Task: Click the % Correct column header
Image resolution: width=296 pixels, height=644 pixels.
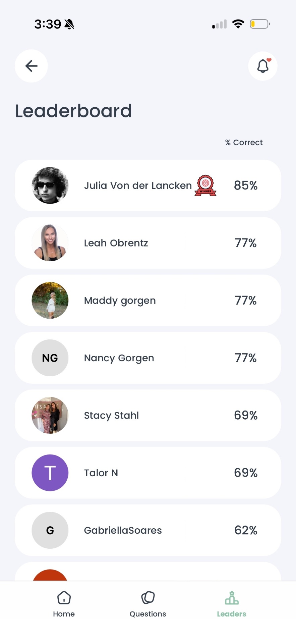Action: click(244, 143)
